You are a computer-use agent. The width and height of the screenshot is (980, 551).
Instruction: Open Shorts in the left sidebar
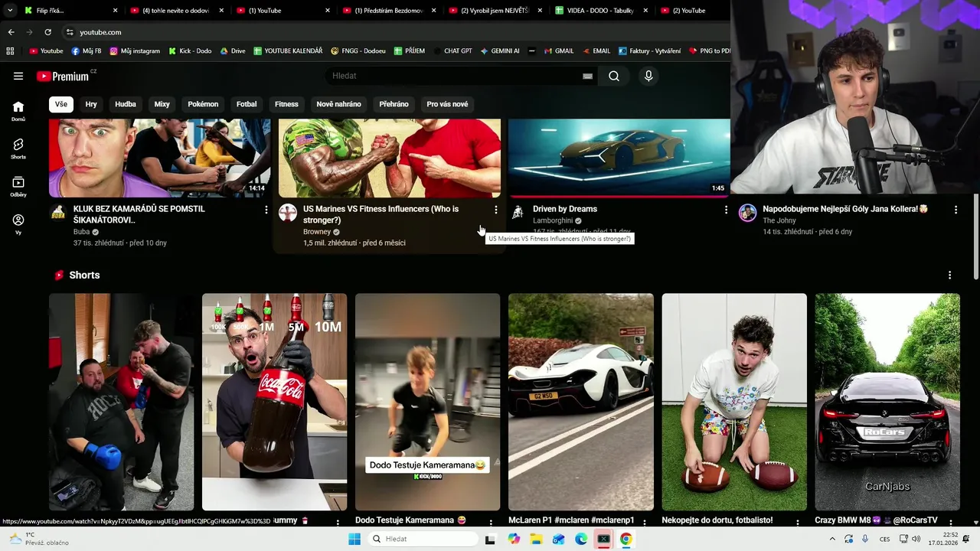point(18,148)
